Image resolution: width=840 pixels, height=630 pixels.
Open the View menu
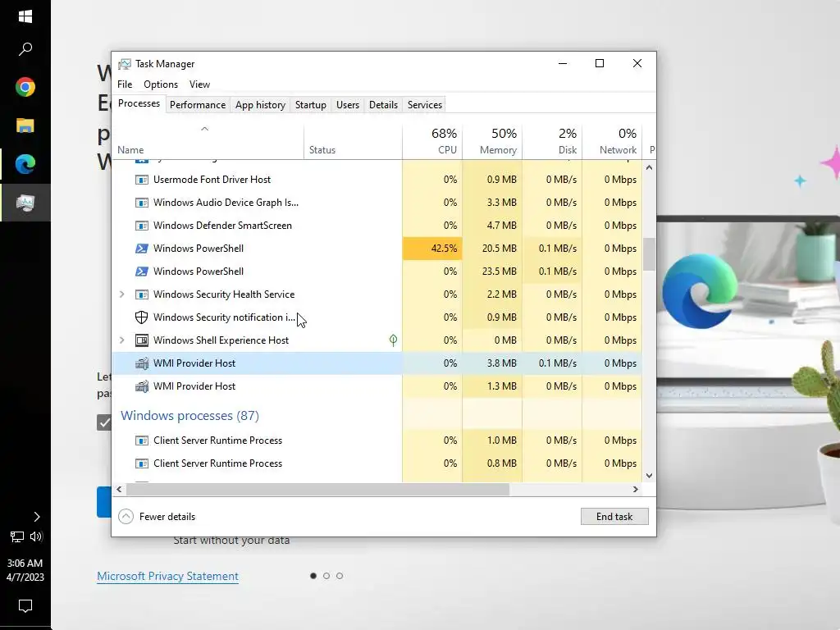(x=199, y=84)
